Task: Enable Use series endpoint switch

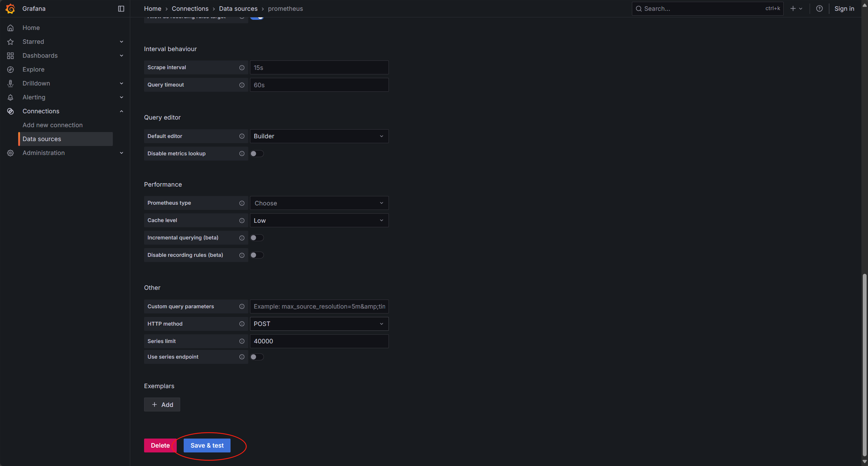Action: tap(257, 357)
